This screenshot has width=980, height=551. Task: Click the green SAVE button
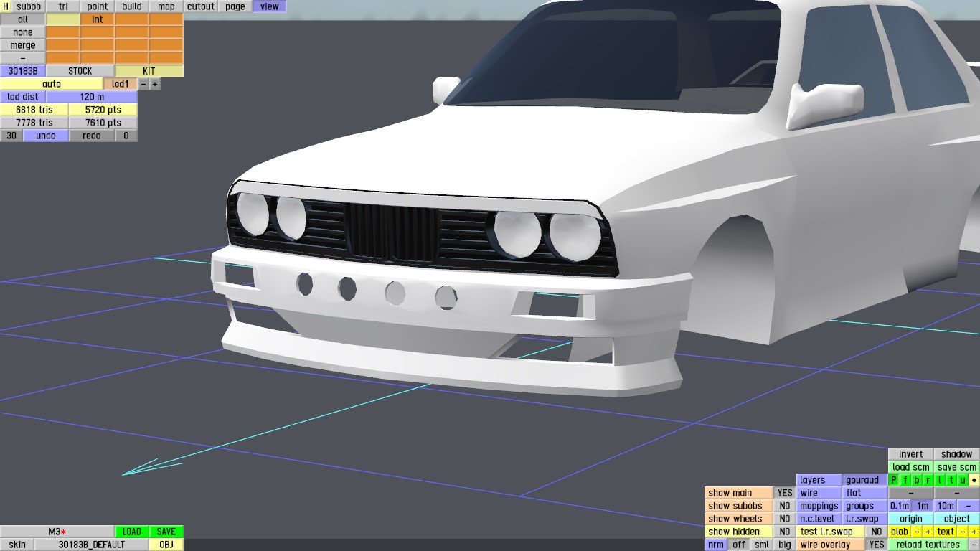(x=166, y=532)
